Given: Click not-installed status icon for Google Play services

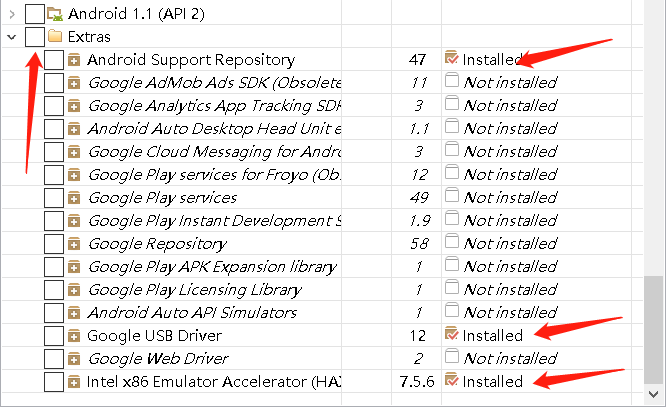Looking at the screenshot, I should (452, 195).
